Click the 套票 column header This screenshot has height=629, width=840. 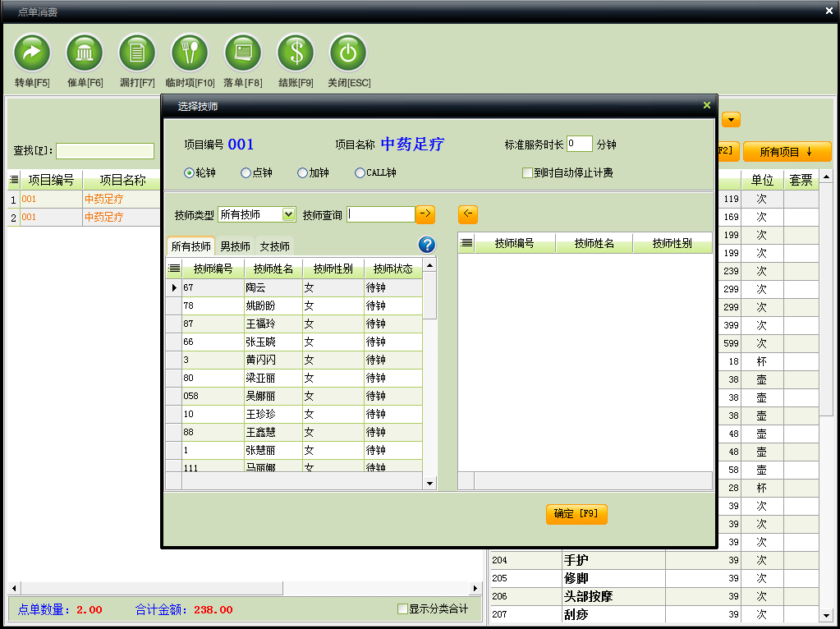coord(801,180)
